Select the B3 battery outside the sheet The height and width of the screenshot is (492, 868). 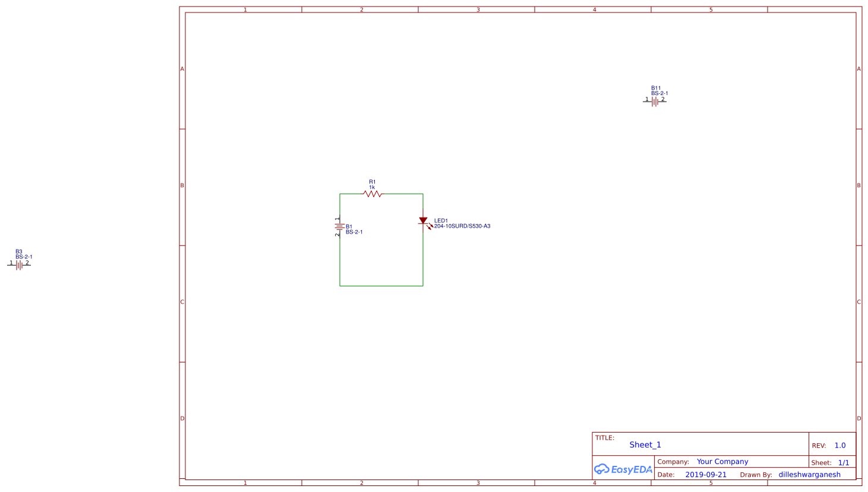tap(19, 265)
